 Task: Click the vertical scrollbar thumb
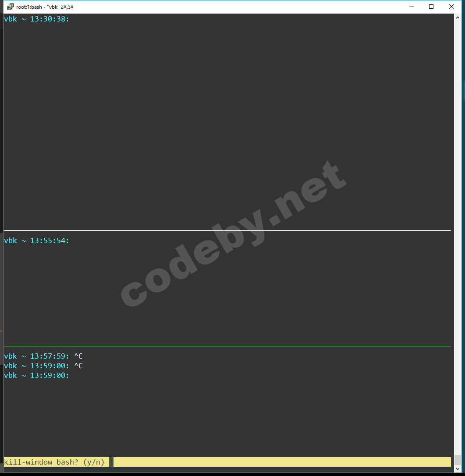point(458,460)
